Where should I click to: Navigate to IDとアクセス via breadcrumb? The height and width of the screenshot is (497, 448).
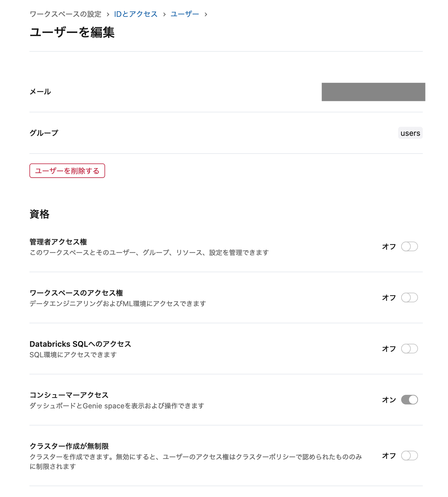(x=135, y=14)
